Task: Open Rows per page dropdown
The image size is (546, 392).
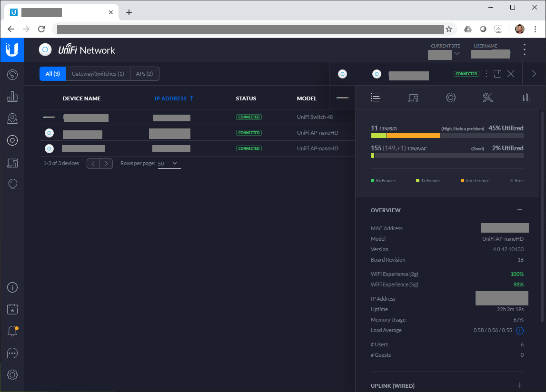Action: click(169, 164)
